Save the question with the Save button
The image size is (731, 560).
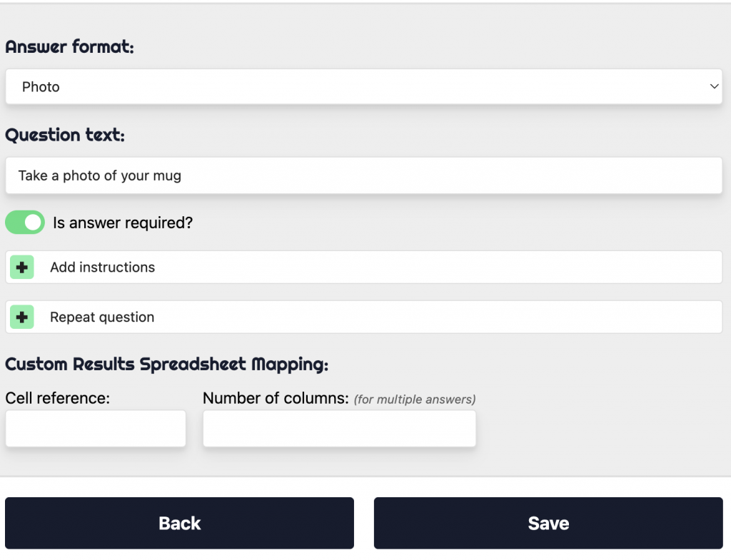(548, 523)
